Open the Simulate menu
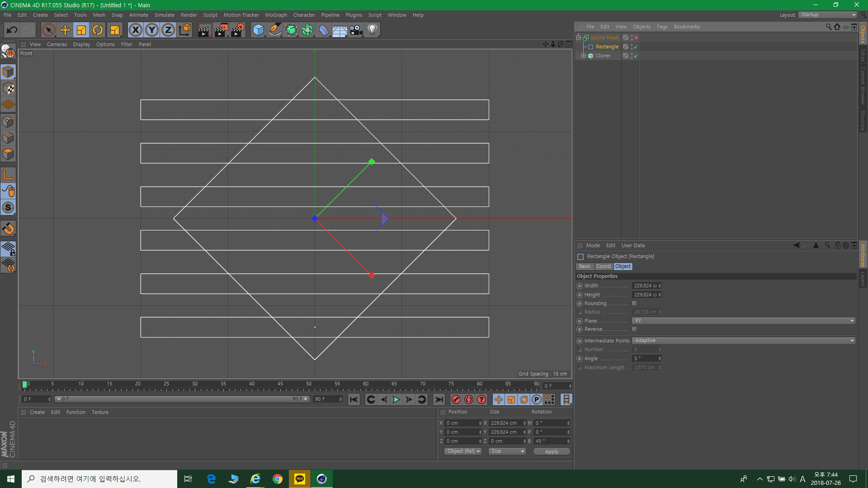 click(164, 15)
